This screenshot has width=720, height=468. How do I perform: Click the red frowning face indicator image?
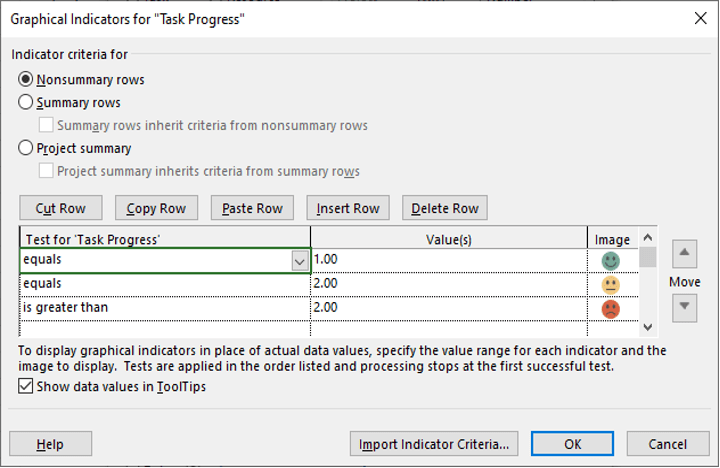tap(610, 309)
